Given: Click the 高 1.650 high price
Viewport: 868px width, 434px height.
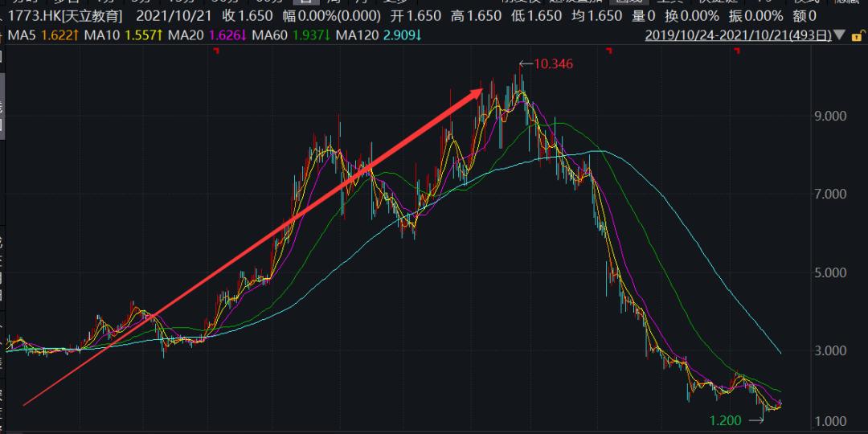Looking at the screenshot, I should coord(476,16).
